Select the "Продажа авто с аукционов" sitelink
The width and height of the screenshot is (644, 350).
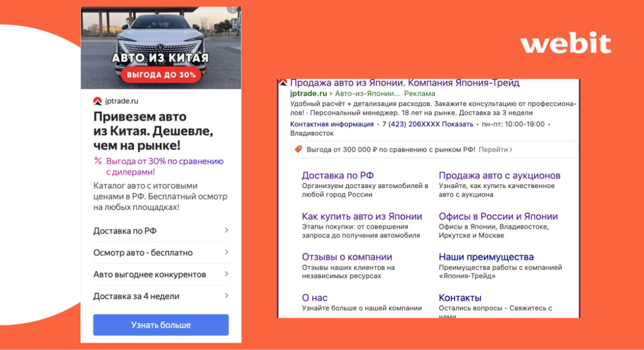point(499,176)
